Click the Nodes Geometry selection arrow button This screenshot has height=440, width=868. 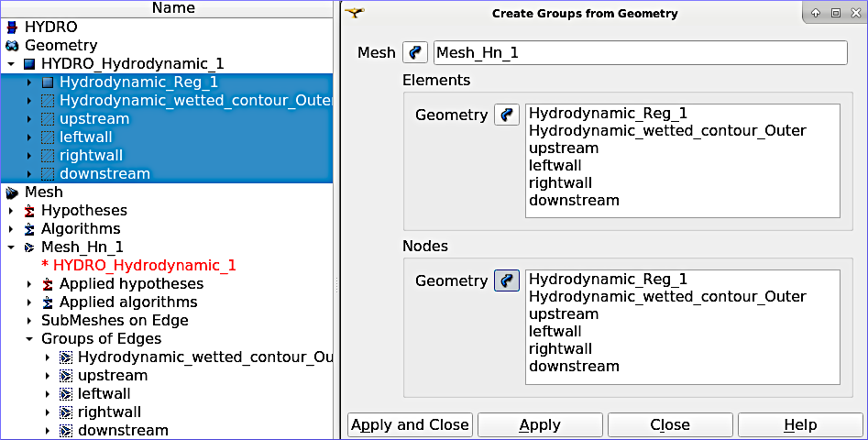pyautogui.click(x=507, y=280)
